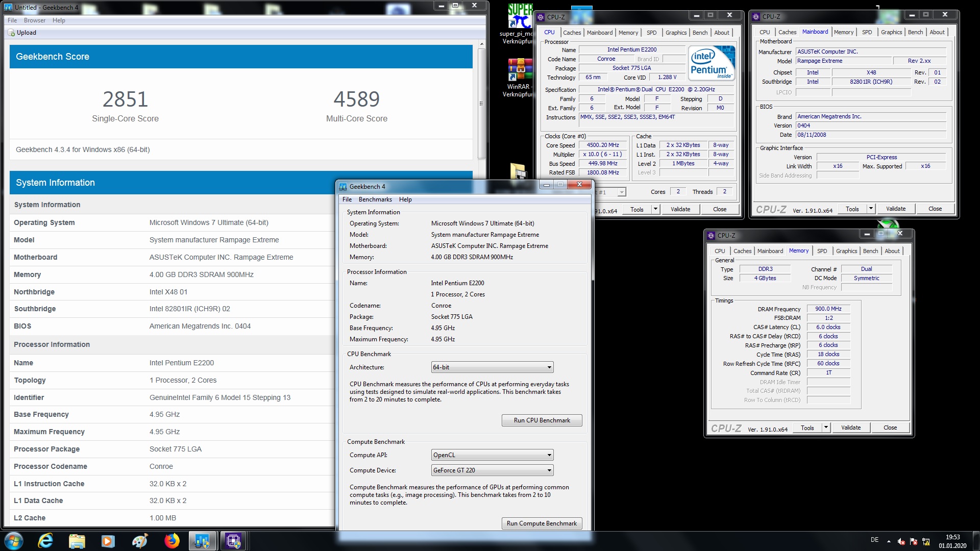Click the Upload icon in Geekbench toolbar
The height and width of the screenshot is (551, 980).
11,33
